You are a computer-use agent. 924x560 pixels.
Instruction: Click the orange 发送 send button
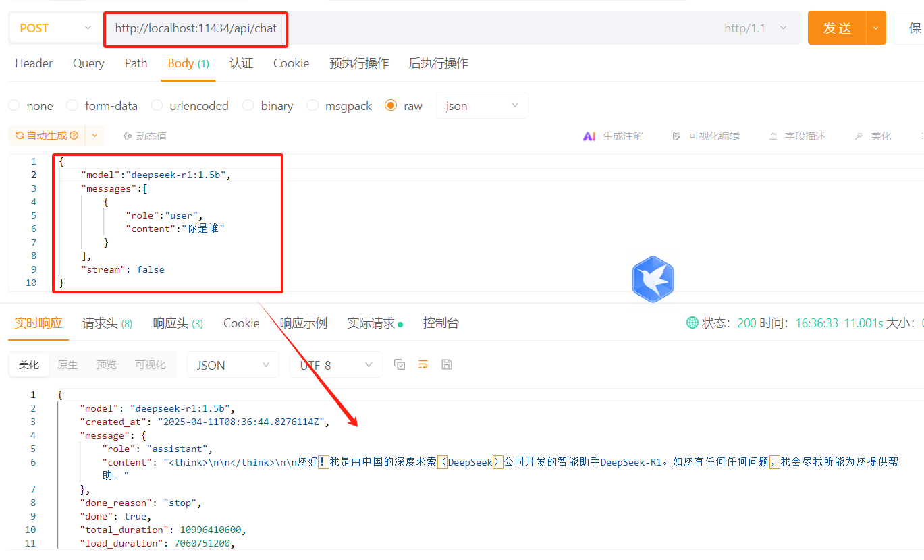pos(837,28)
